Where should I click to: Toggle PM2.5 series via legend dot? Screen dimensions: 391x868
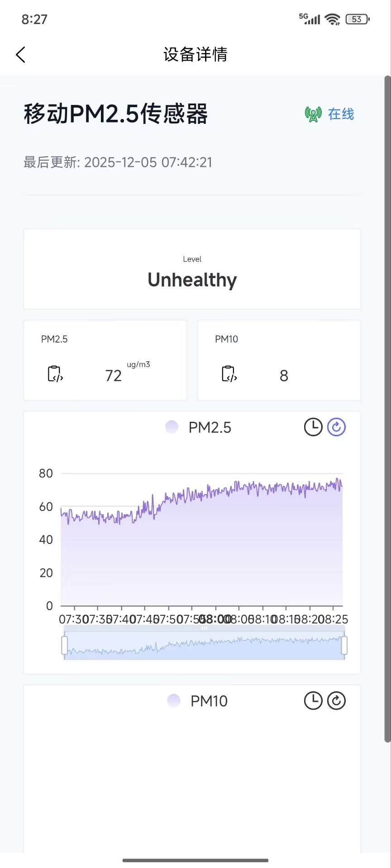coord(172,427)
